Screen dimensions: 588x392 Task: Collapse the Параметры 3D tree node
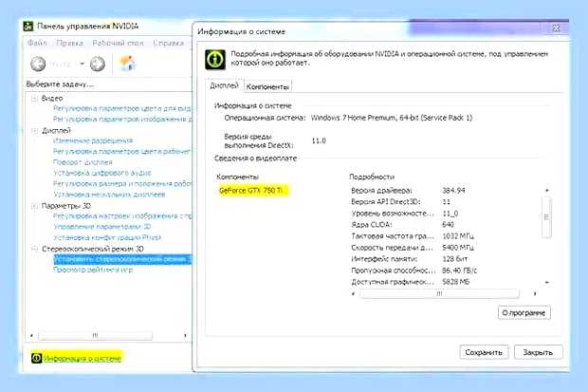34,206
